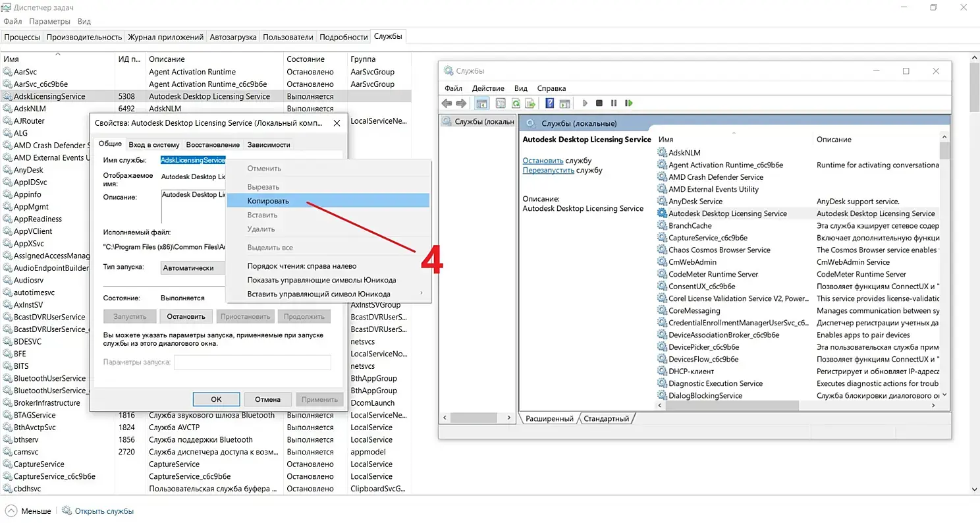Click the gear icon beside Audiosrv in Task Manager
Viewport: 980px width, 523px height.
7,281
